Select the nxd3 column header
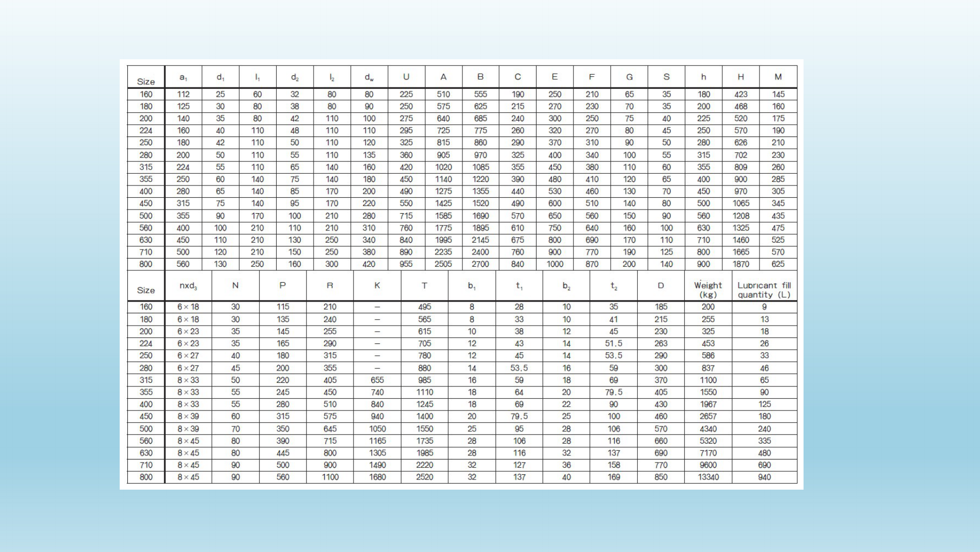980x552 pixels. (188, 286)
